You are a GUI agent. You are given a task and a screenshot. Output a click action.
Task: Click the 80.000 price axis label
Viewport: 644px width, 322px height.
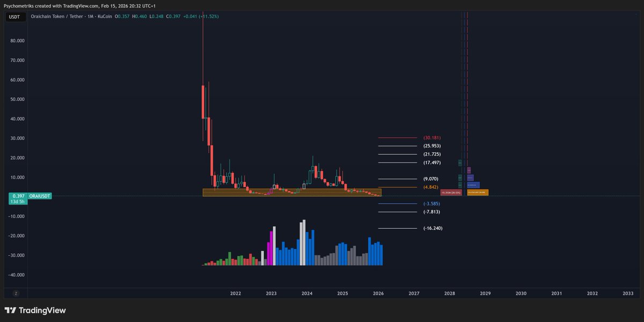click(x=17, y=41)
